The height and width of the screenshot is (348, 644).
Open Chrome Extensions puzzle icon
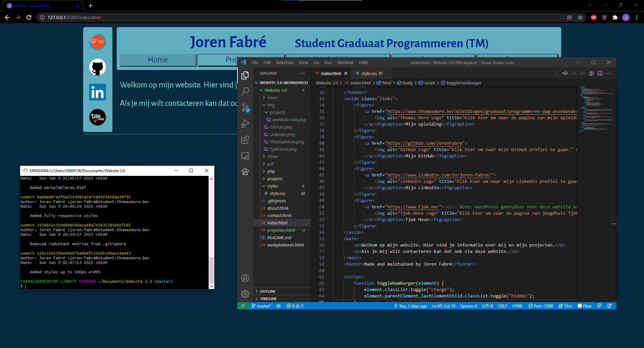point(615,17)
